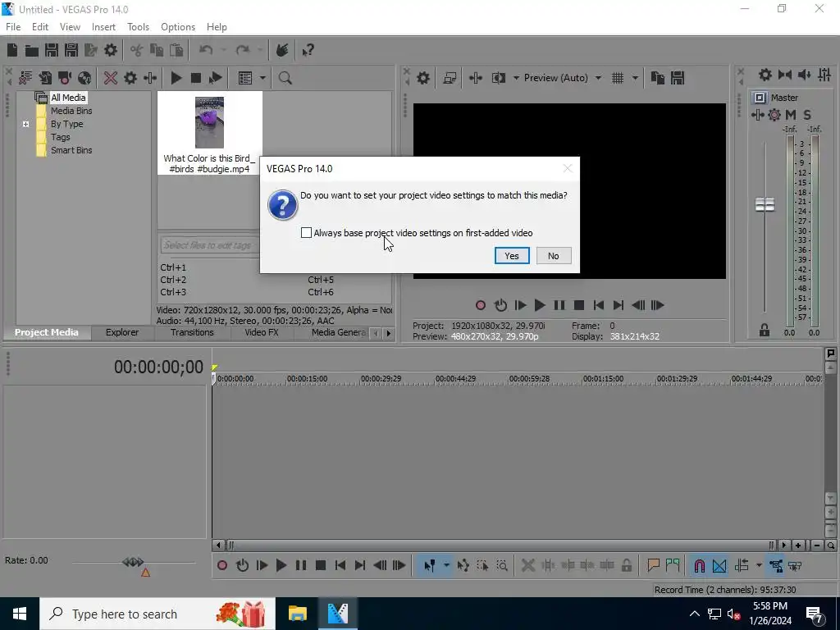Viewport: 840px width, 630px height.
Task: Click Yes in the VEGAS Pro dialog
Action: 512,256
